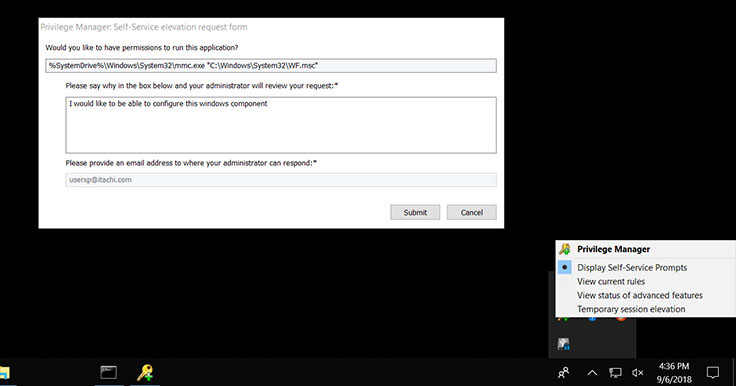Click the email address field userxp@itachi.com

(x=281, y=180)
